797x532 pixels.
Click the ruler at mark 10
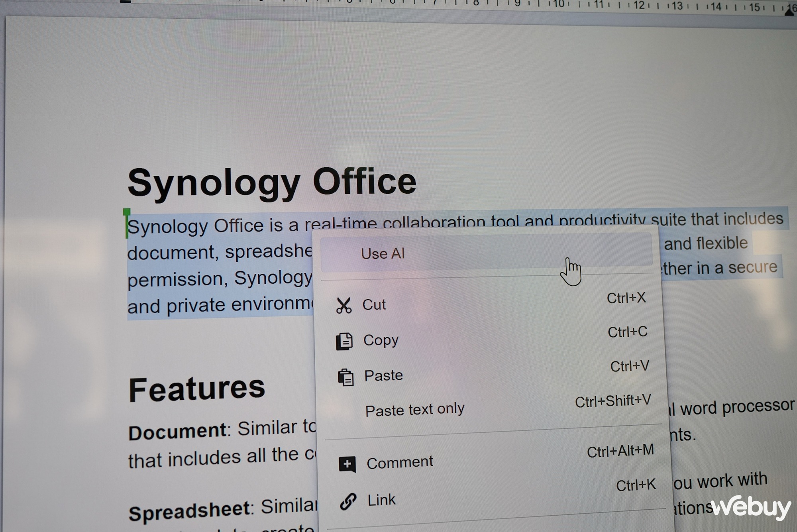(559, 4)
